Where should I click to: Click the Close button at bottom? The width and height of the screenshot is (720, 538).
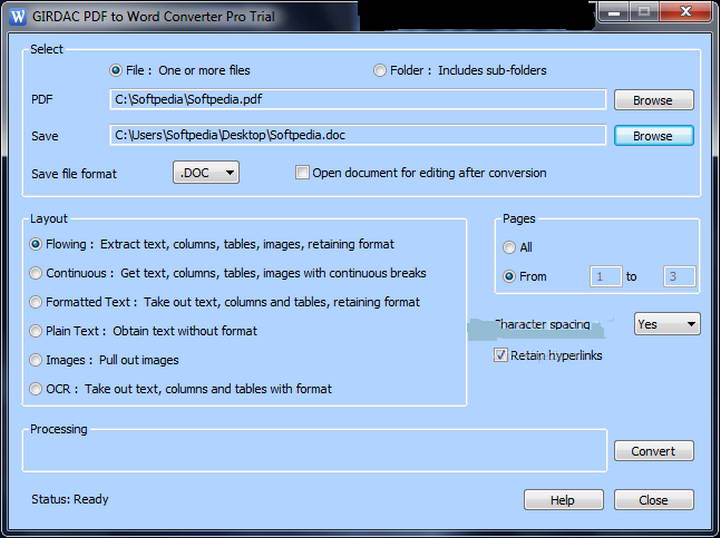(653, 499)
